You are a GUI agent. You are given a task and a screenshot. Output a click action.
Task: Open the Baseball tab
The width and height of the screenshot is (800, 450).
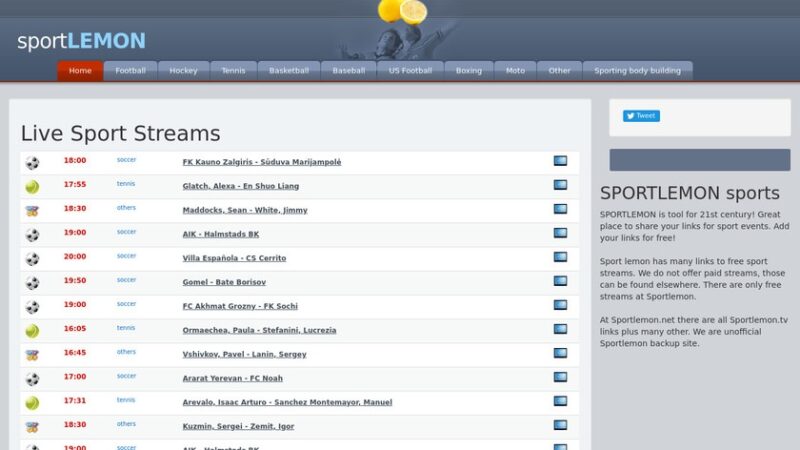(348, 71)
